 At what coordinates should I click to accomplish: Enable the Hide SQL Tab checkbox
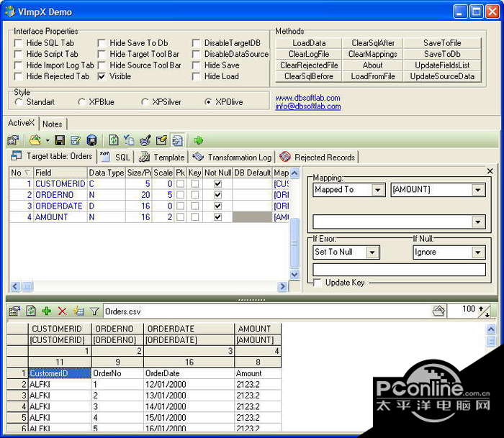(x=19, y=43)
